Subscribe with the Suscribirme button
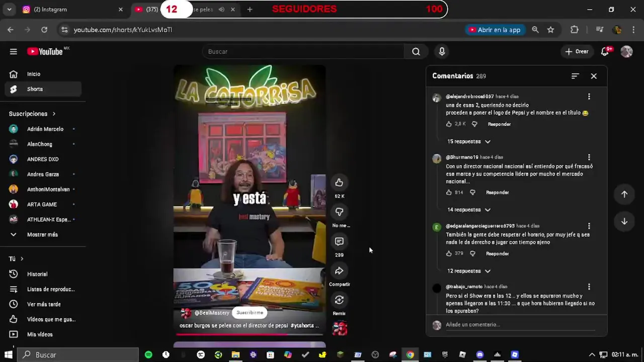This screenshot has width=644, height=362. click(x=250, y=313)
